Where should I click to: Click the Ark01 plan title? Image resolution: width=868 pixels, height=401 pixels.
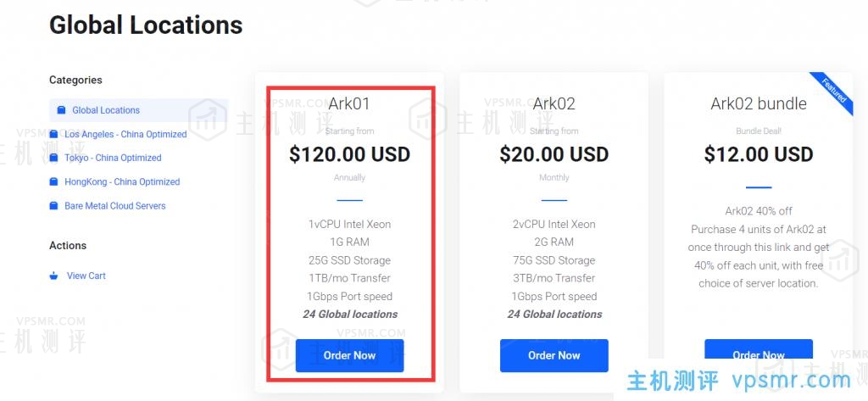(x=349, y=103)
